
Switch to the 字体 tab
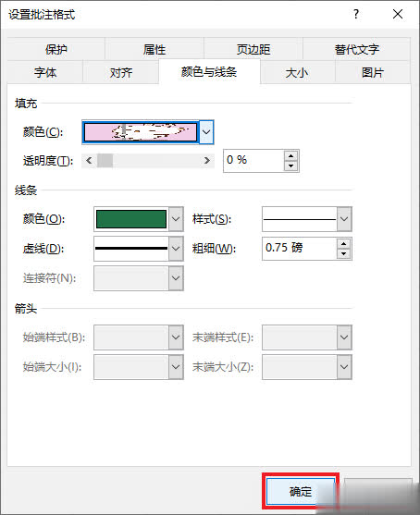click(45, 72)
